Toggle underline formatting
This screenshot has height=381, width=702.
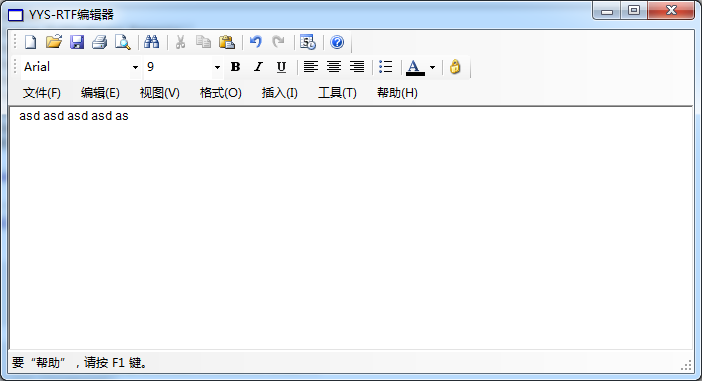[281, 67]
